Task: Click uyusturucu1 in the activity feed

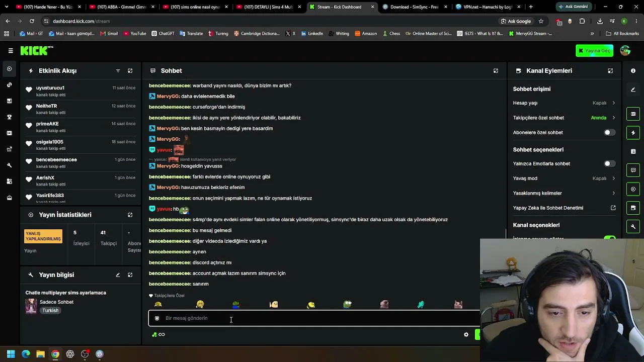Action: pyautogui.click(x=50, y=88)
